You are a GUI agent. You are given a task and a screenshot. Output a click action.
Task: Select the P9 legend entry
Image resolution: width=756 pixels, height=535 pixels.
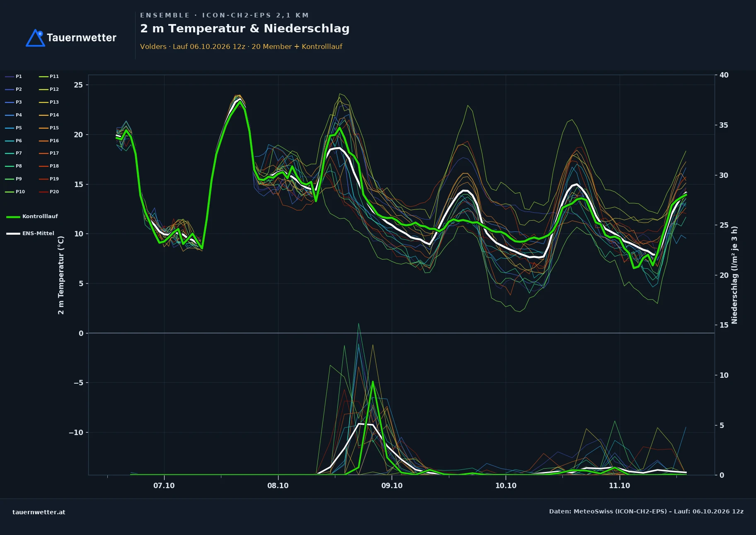(14, 179)
